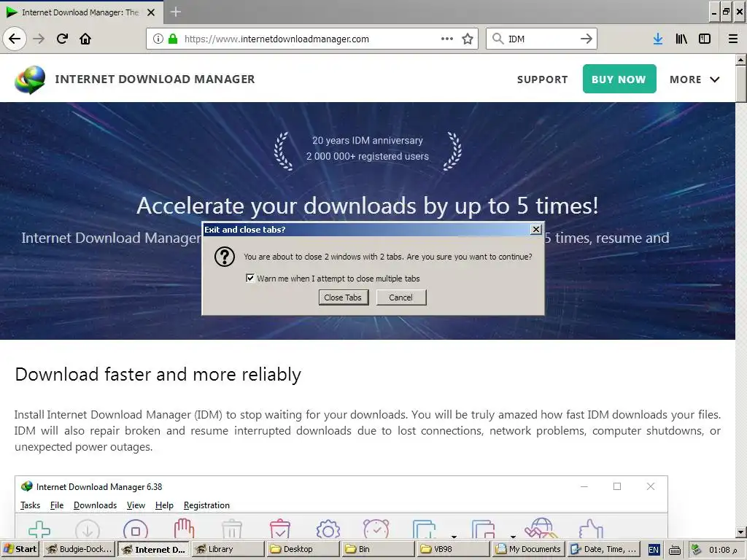747x560 pixels.
Task: Expand the MORE navigation dropdown
Action: (x=694, y=79)
